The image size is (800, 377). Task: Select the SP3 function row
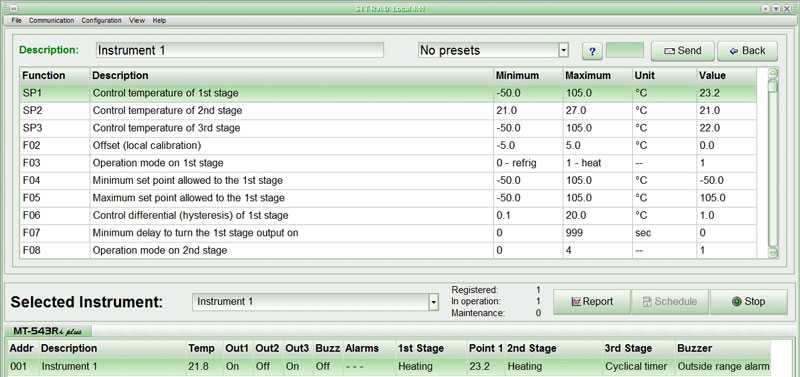click(388, 128)
